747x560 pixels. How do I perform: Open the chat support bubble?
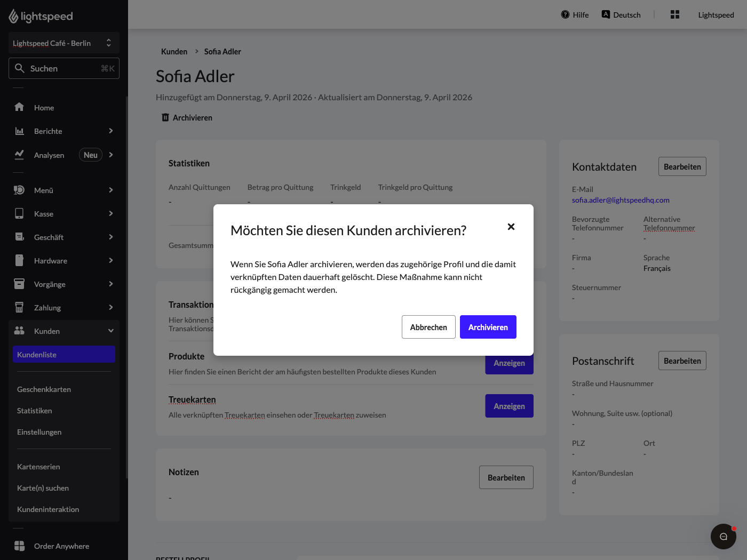tap(724, 537)
